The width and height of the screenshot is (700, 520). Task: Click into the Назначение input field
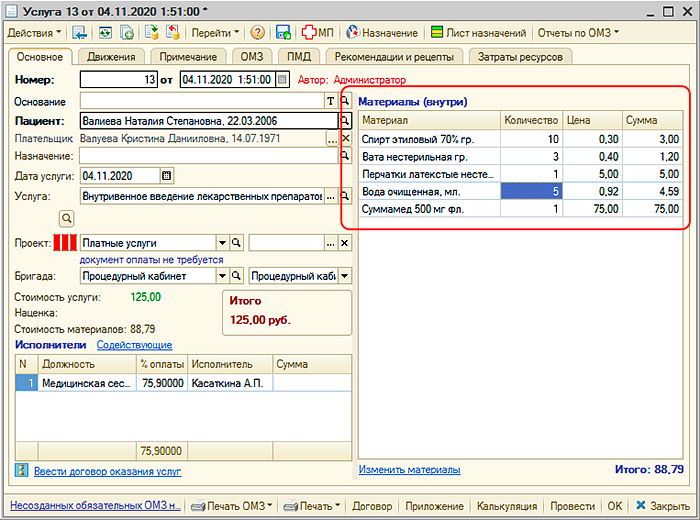(202, 157)
